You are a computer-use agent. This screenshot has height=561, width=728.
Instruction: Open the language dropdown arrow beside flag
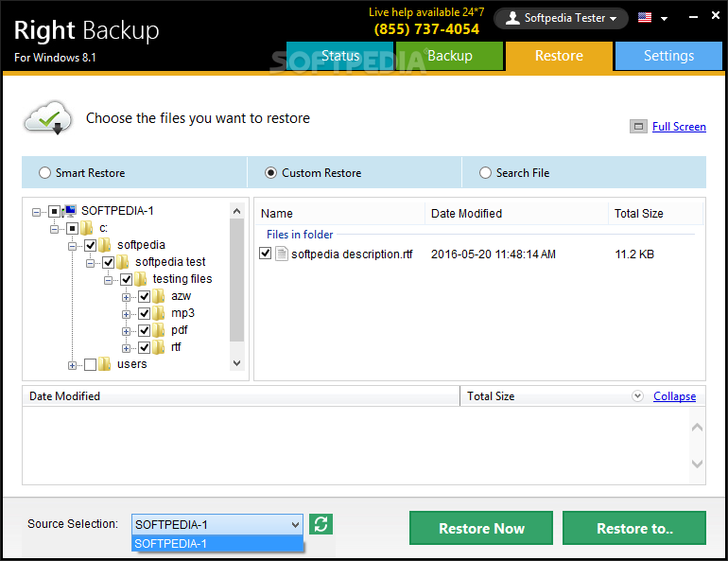click(664, 19)
